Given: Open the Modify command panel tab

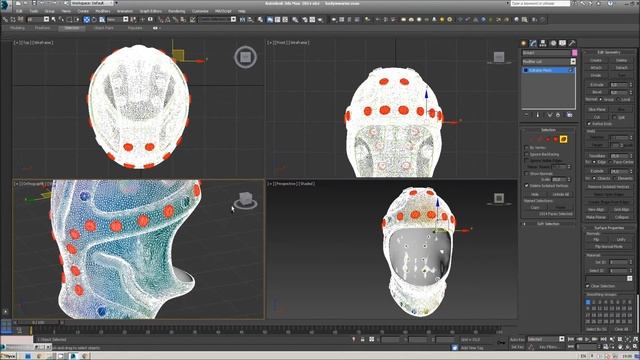Looking at the screenshot, I should (533, 43).
